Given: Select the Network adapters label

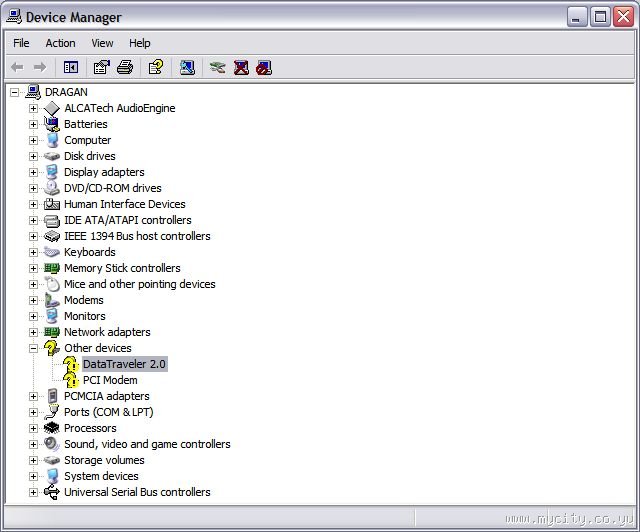Looking at the screenshot, I should click(107, 332).
